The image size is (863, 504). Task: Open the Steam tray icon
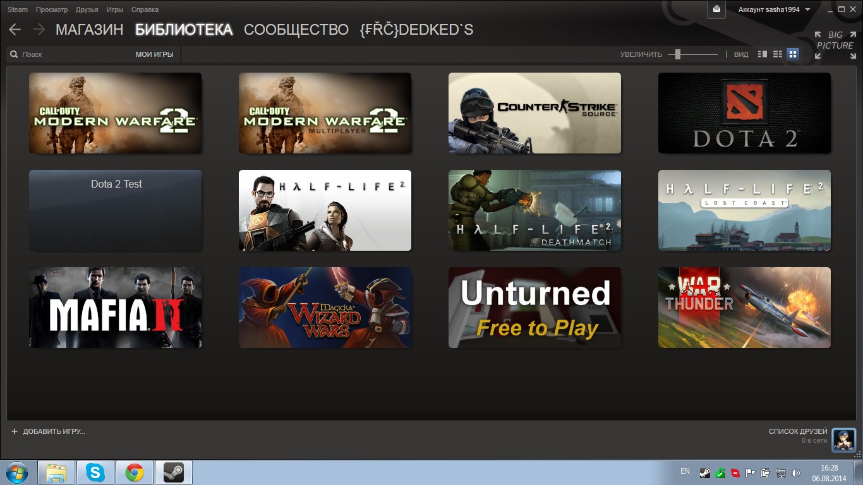(x=704, y=473)
